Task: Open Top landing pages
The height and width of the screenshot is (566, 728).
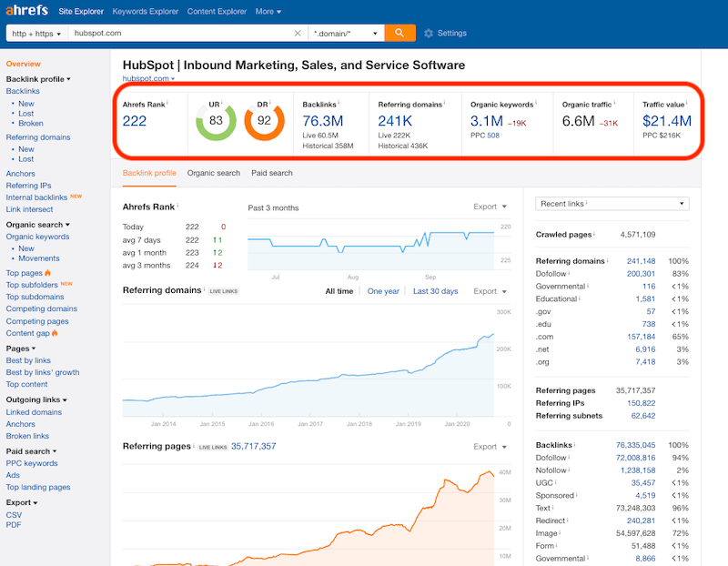Action: click(38, 487)
